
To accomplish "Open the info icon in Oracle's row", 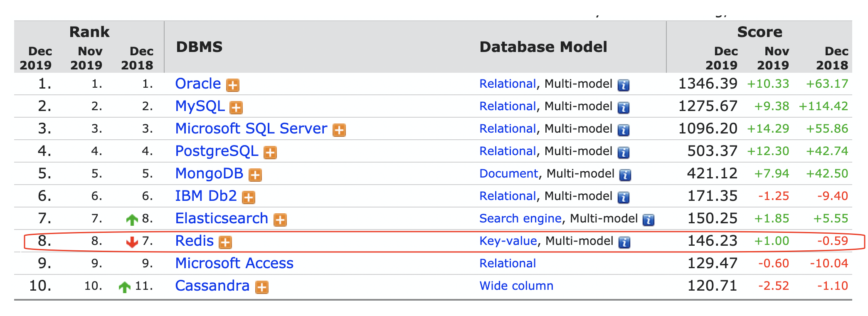I will tap(623, 85).
